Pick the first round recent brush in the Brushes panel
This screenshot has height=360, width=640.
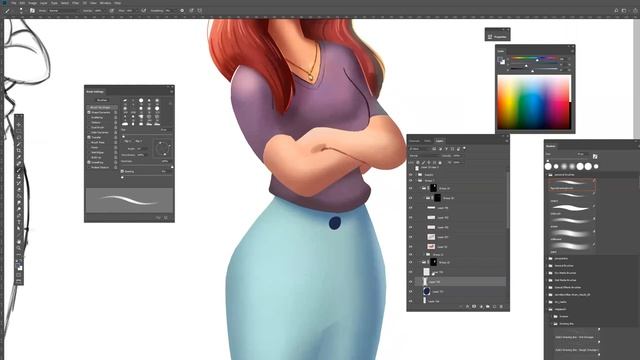pyautogui.click(x=548, y=166)
